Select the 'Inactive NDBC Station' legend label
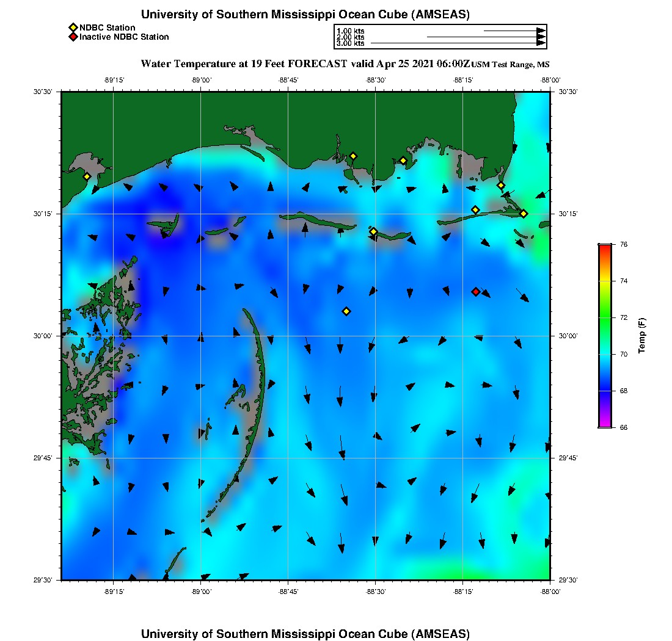This screenshot has width=672, height=641. tap(124, 37)
